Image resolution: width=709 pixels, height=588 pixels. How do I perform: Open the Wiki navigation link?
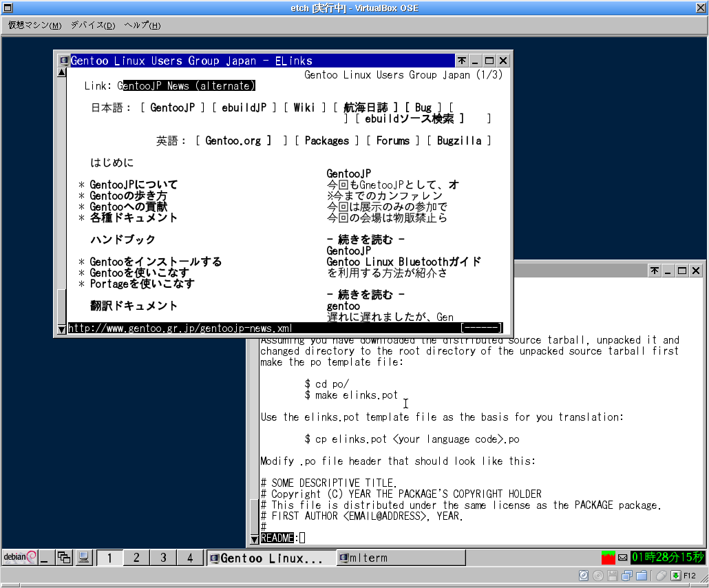click(x=304, y=107)
